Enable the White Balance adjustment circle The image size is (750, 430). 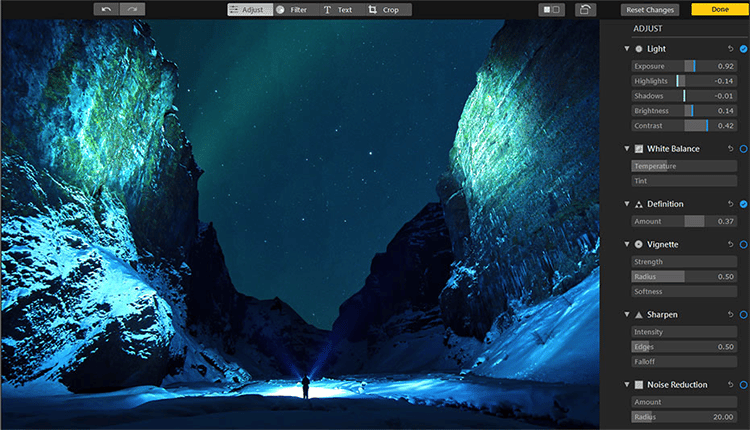pos(743,149)
